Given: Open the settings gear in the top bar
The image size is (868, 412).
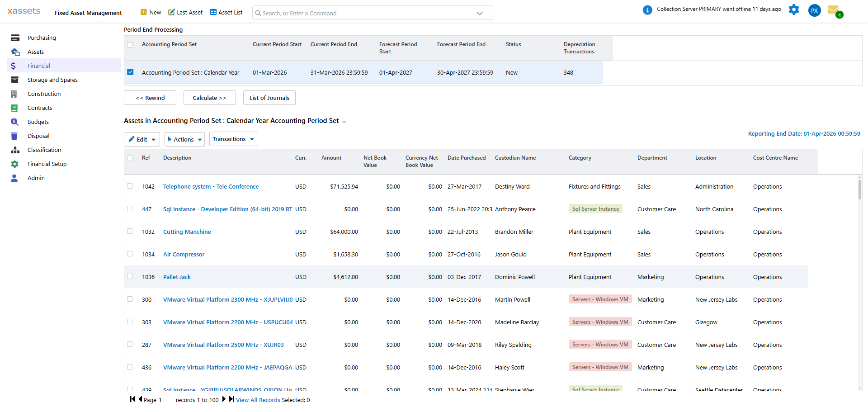Looking at the screenshot, I should (794, 9).
